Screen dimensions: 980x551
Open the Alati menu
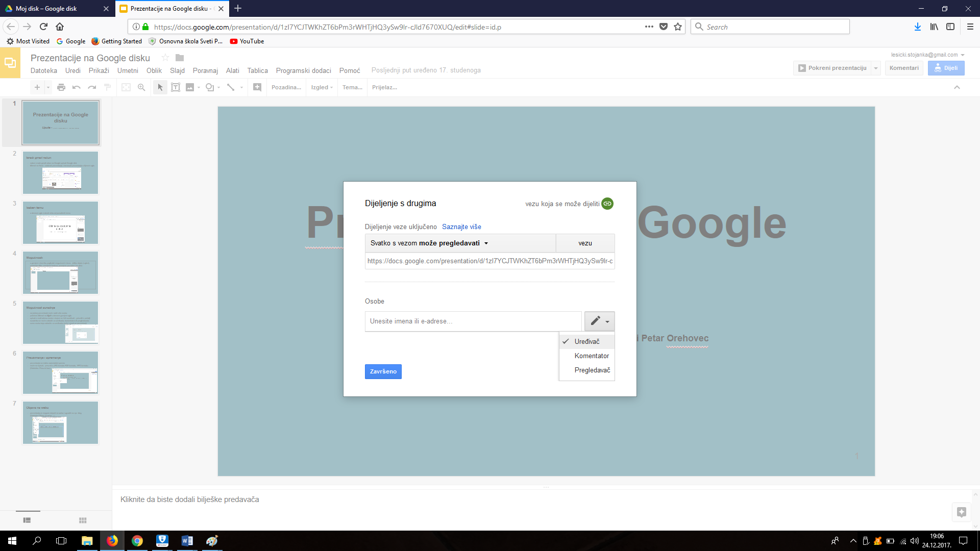tap(232, 70)
